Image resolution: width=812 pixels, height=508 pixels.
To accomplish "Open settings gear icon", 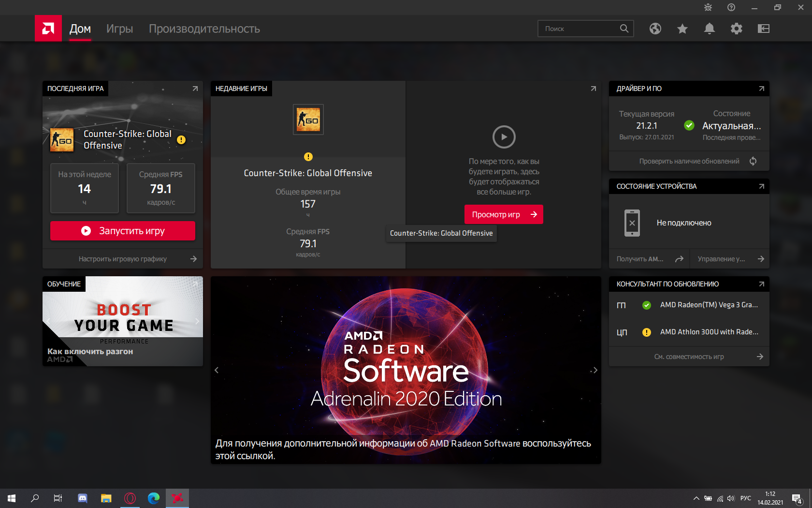I will click(737, 29).
